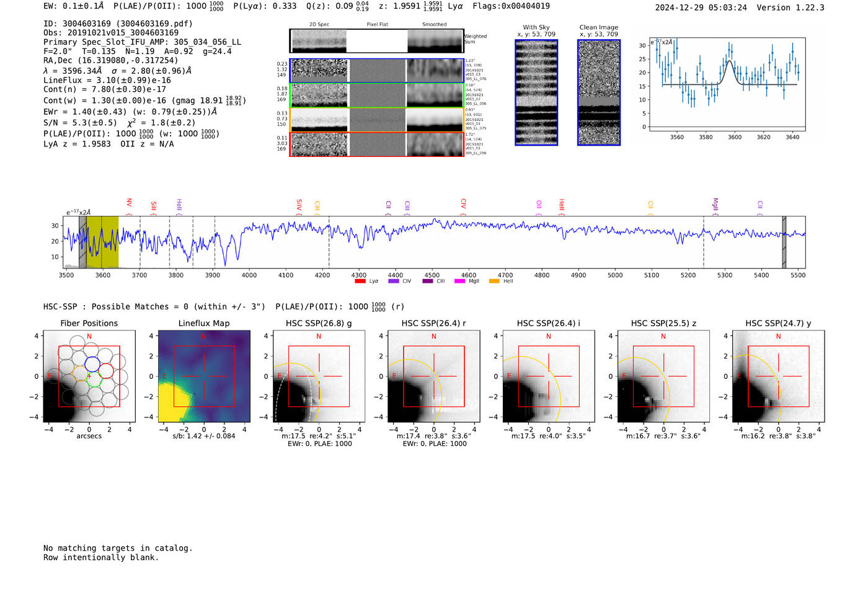
Task: Click the magenta MgII legend swatch
Action: pos(459,281)
